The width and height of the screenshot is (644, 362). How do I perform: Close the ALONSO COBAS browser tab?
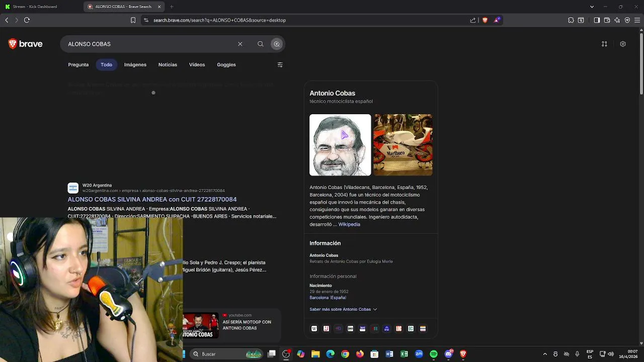[x=159, y=7]
